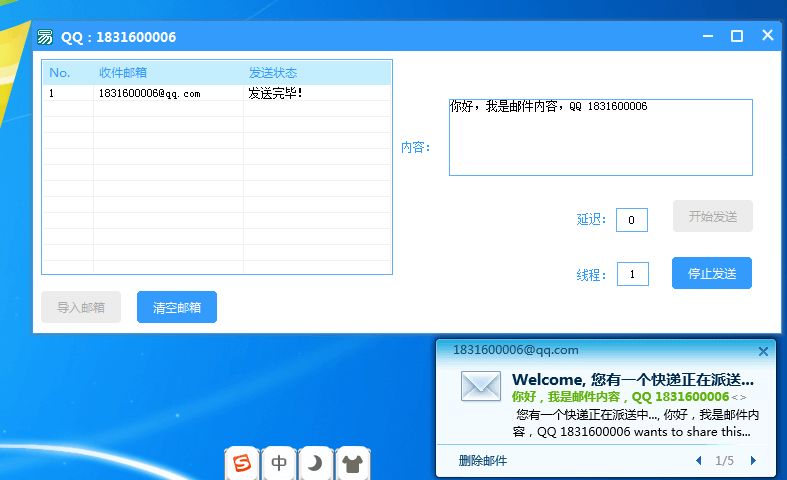Open the shirt skin icon in IME toolbar
The width and height of the screenshot is (787, 480).
click(352, 463)
